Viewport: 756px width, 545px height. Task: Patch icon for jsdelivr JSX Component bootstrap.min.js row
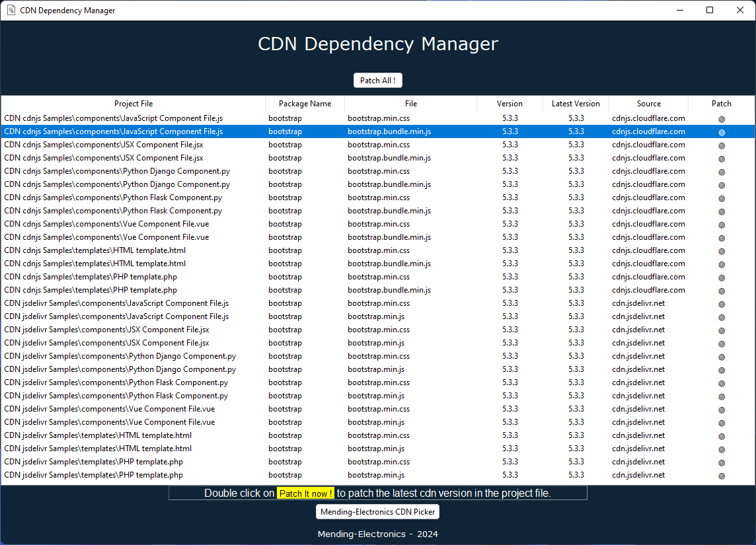721,344
